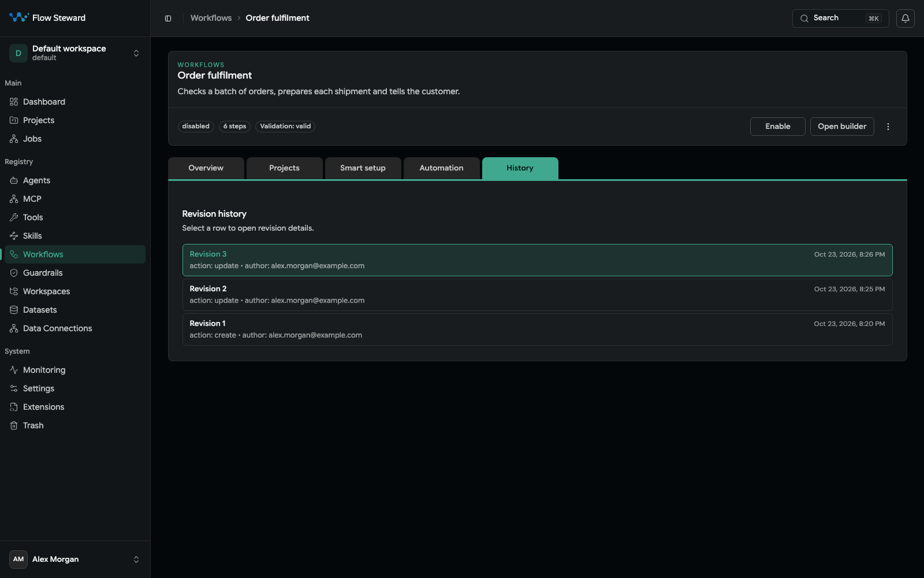
Task: Click the Agents robot icon
Action: click(x=14, y=180)
